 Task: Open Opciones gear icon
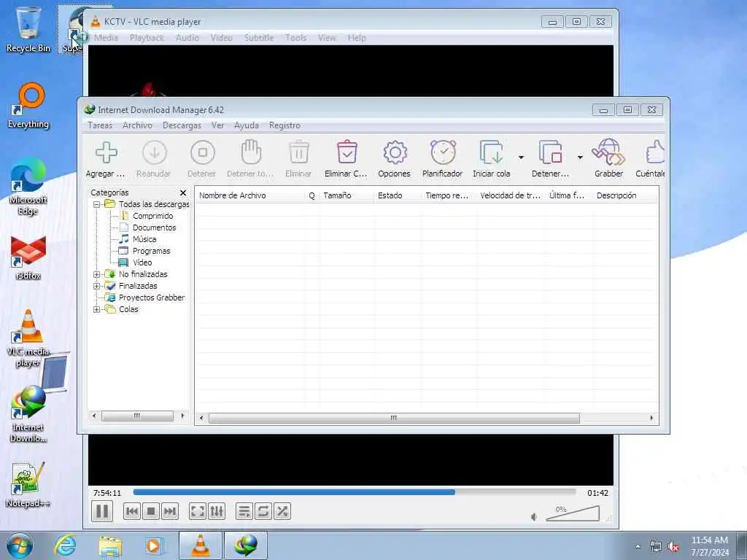point(395,152)
